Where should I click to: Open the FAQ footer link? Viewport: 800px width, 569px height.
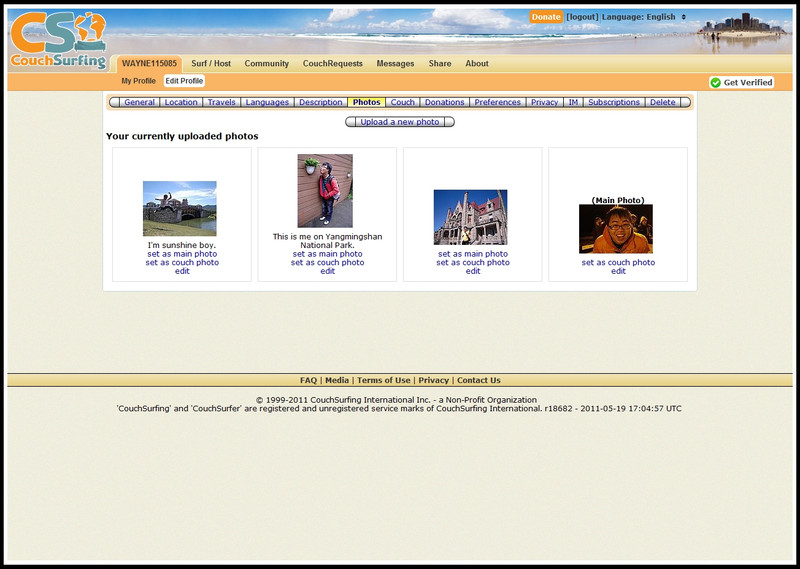coord(308,380)
